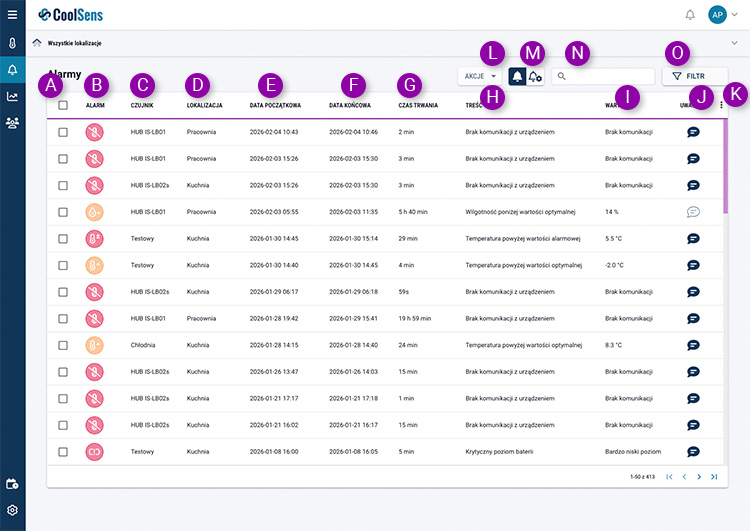750x531 pixels.
Task: Click the FILTR button
Action: tap(695, 76)
